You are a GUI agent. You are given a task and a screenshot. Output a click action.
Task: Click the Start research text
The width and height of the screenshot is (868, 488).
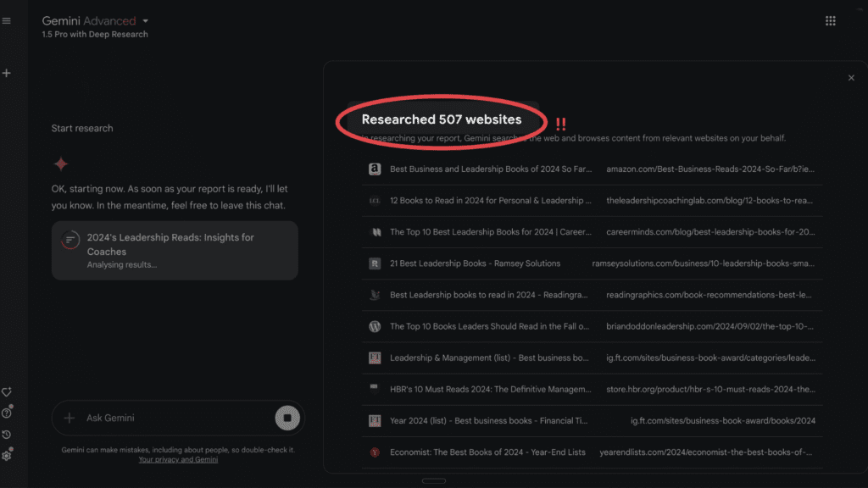coord(82,129)
